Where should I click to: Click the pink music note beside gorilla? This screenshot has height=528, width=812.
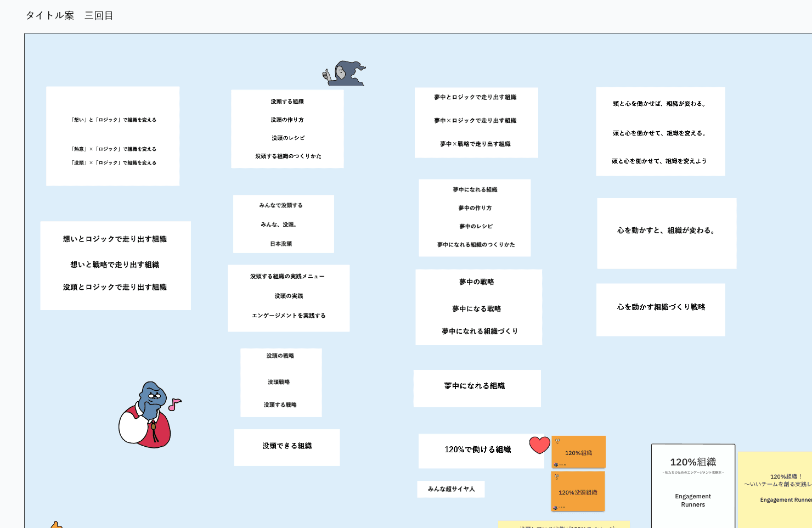click(x=174, y=405)
